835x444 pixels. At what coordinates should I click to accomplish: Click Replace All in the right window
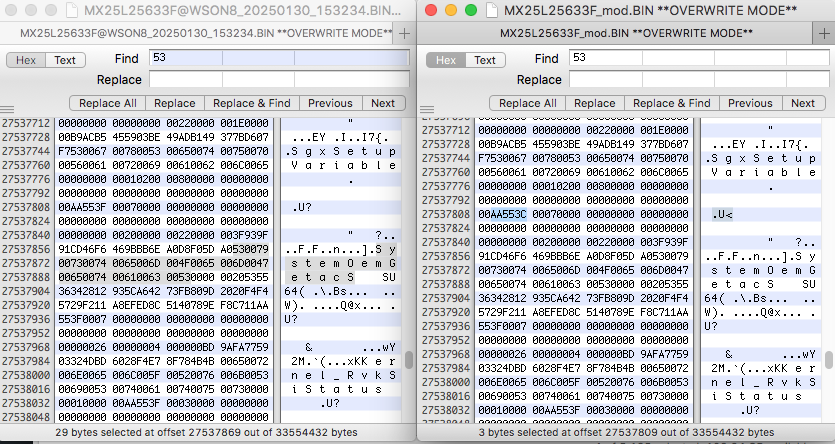click(x=527, y=103)
